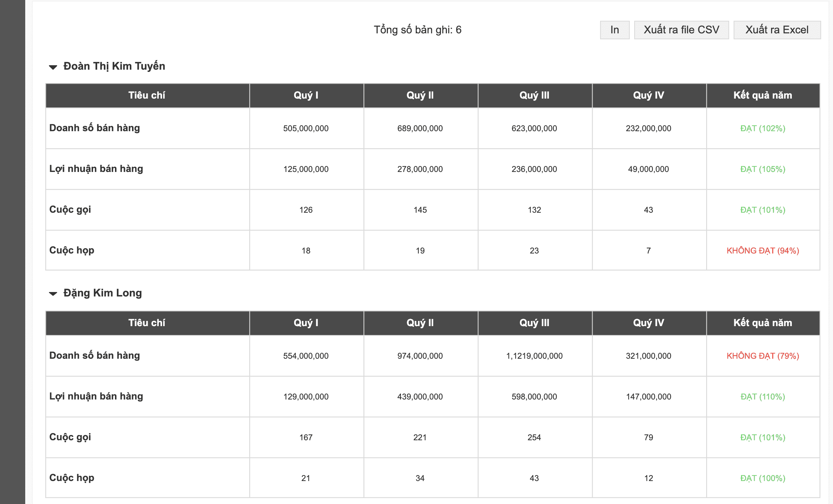Click the dark left sidebar strip
This screenshot has width=833, height=504.
pos(12,252)
